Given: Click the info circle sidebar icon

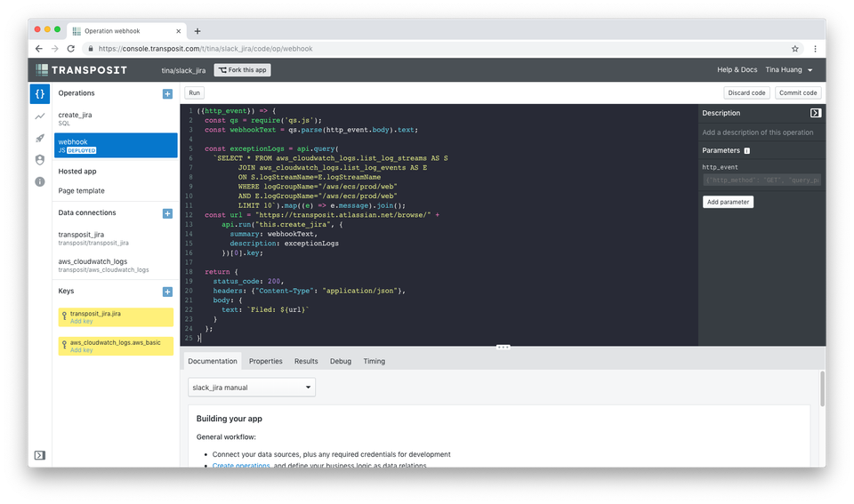Looking at the screenshot, I should coord(40,181).
